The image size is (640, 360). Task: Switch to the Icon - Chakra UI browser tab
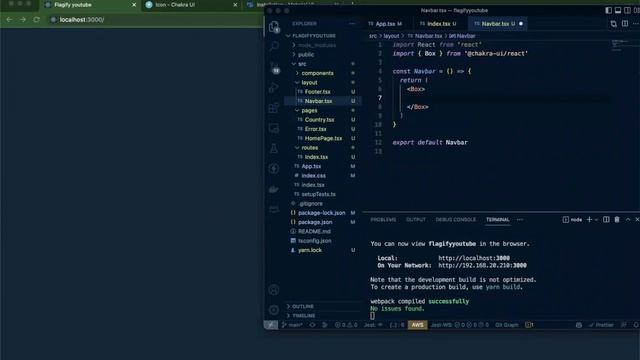190,5
